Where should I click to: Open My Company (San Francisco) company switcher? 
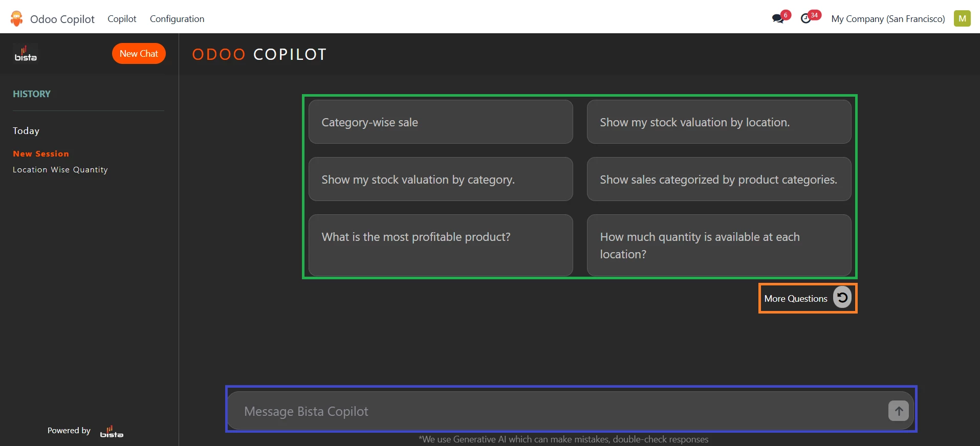click(888, 19)
